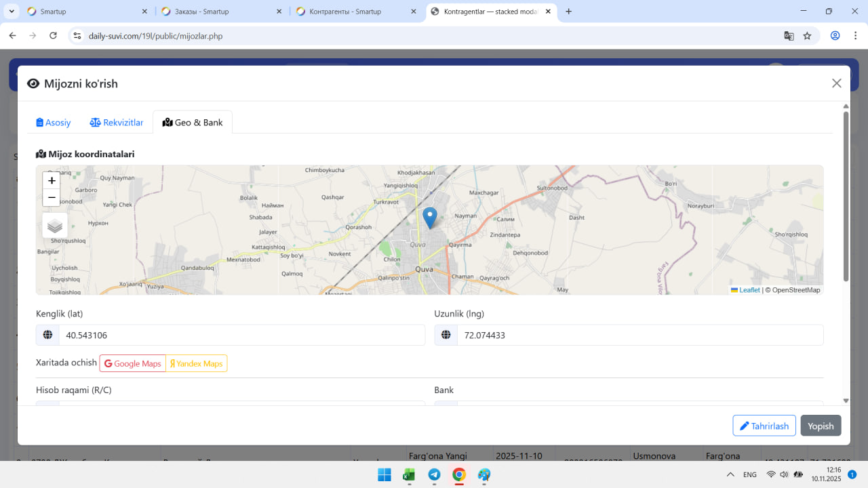Click the Tahrirlash edit button

pyautogui.click(x=764, y=426)
